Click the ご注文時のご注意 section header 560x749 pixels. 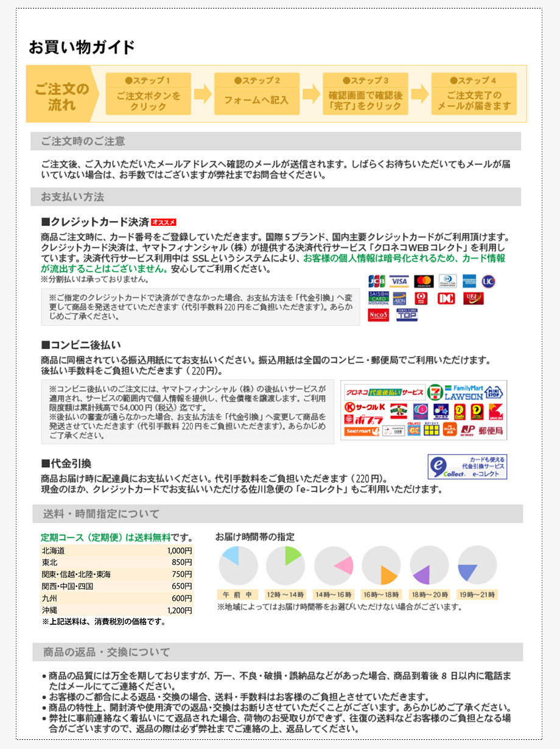click(276, 141)
